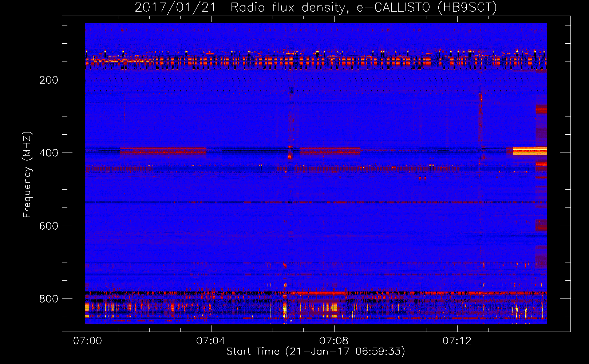Click the date "2017/01/21" in the title
The image size is (589, 364).
click(175, 8)
